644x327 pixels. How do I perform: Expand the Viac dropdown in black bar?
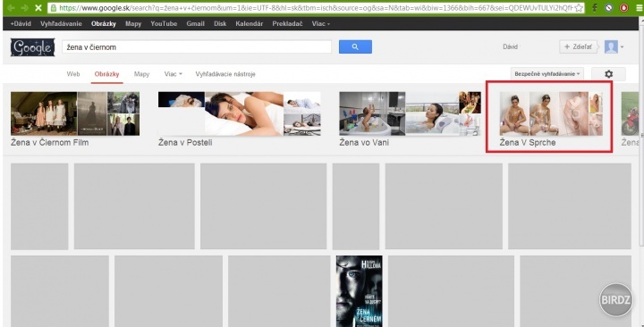pyautogui.click(x=321, y=24)
